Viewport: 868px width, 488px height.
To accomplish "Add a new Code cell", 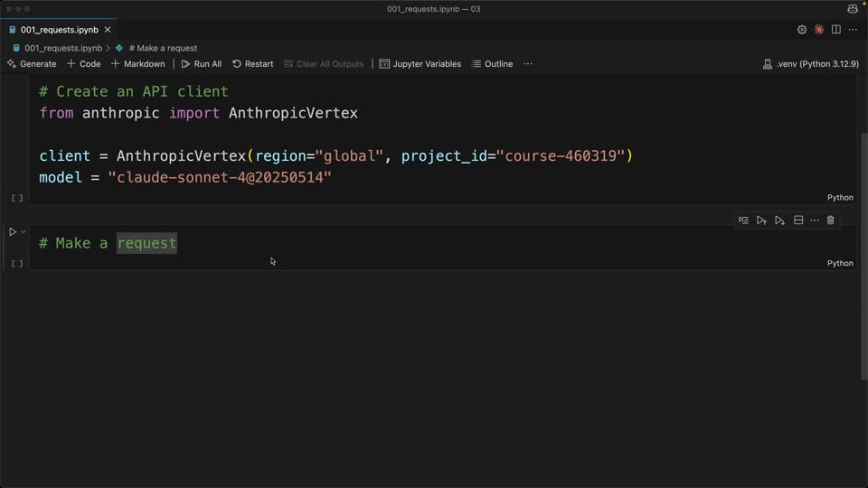I will pos(83,64).
